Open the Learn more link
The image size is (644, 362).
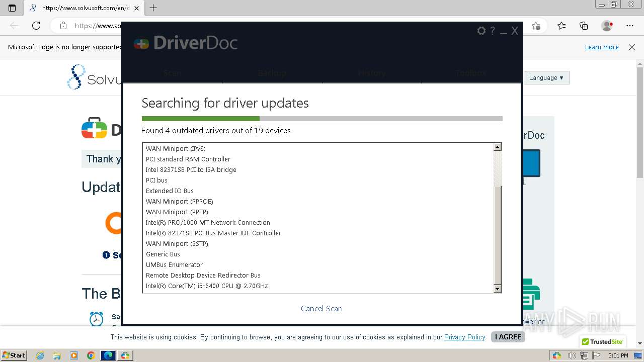pos(602,47)
